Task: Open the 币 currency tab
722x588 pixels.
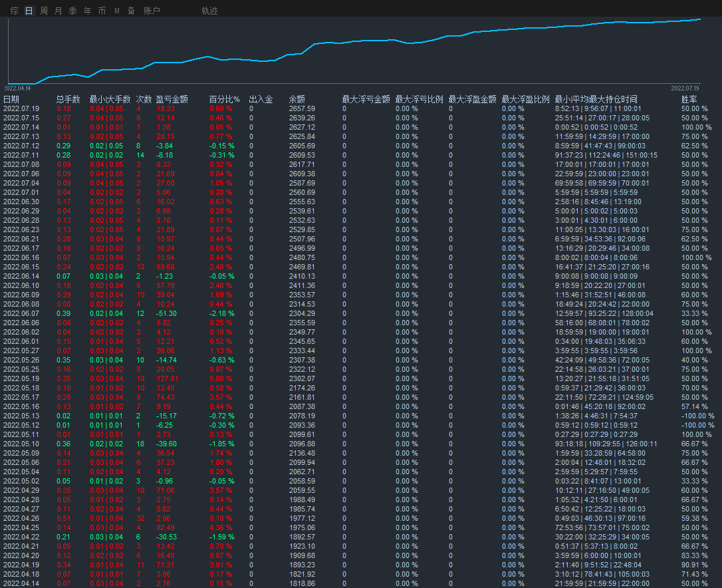Action: click(x=102, y=11)
